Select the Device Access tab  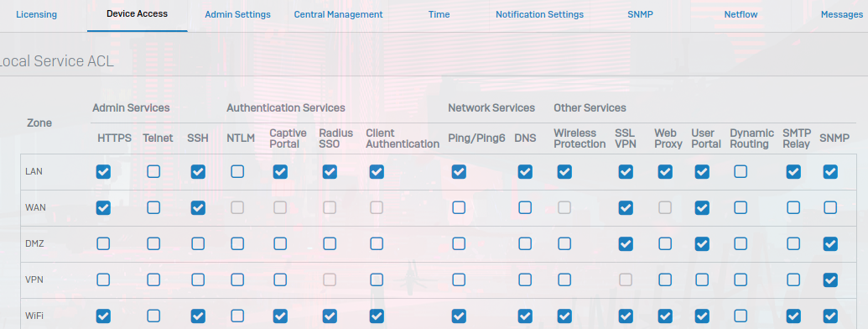tap(137, 13)
